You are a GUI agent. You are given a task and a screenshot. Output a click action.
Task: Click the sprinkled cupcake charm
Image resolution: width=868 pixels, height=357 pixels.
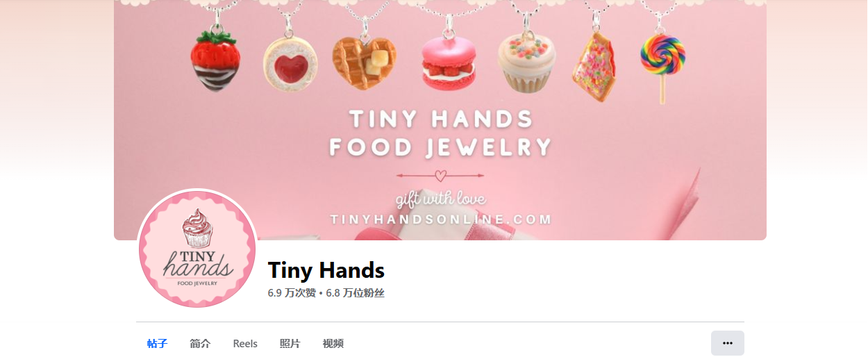(526, 63)
